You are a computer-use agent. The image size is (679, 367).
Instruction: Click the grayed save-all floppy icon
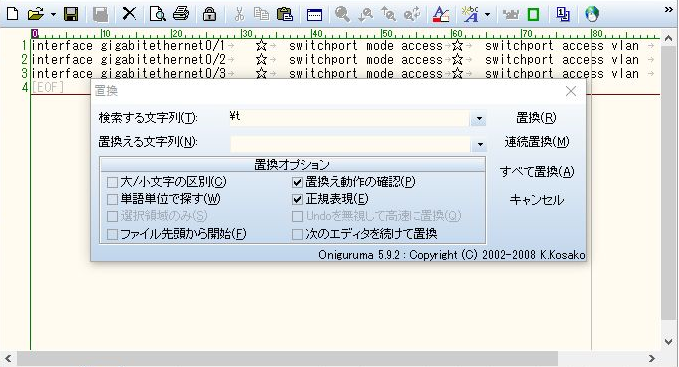[100, 14]
